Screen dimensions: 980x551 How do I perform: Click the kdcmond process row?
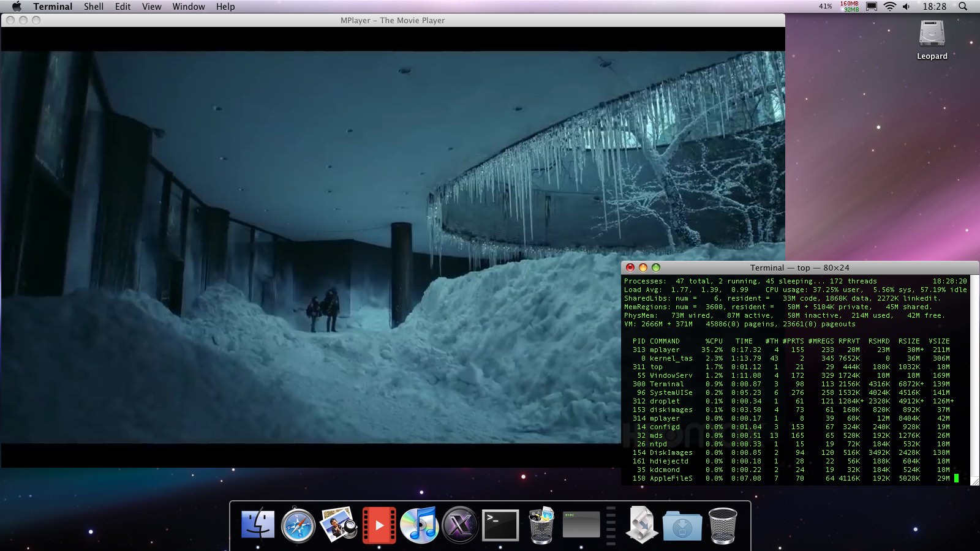[x=791, y=470]
